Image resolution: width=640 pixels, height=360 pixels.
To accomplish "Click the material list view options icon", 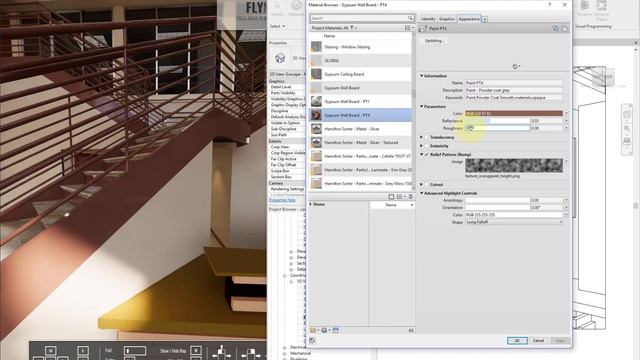I will [x=408, y=28].
